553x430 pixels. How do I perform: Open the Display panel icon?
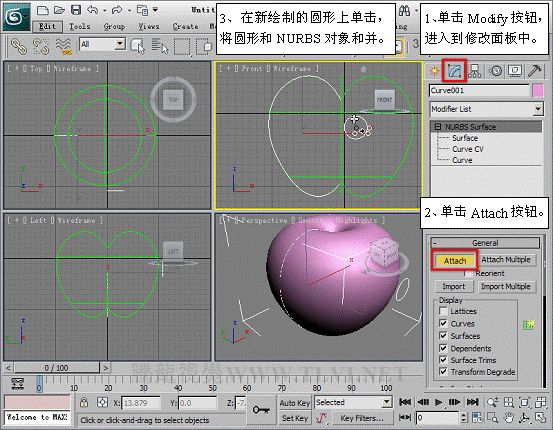[515, 71]
